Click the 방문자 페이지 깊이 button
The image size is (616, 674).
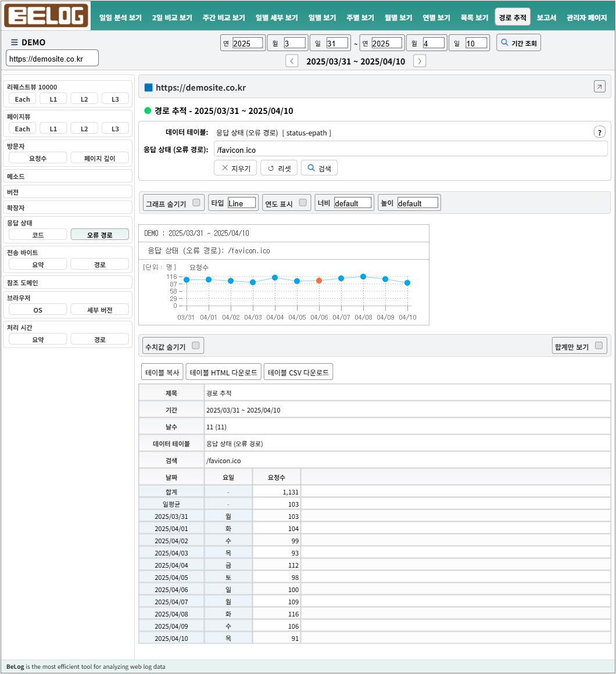100,158
